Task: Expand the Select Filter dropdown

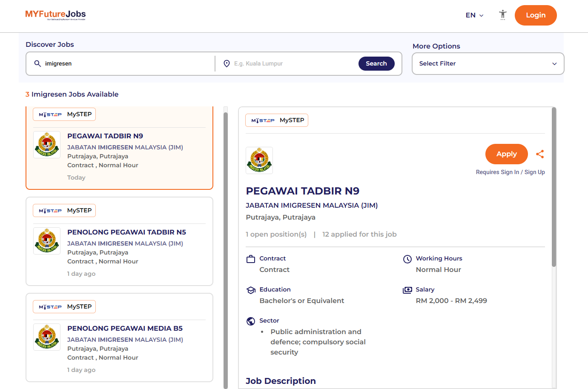Action: [488, 63]
